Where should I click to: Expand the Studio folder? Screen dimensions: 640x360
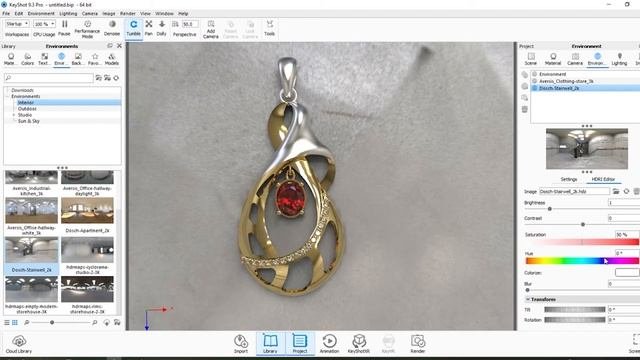(13, 115)
